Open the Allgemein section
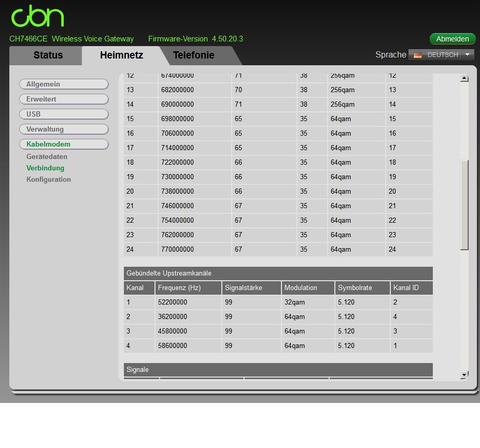 pos(64,84)
